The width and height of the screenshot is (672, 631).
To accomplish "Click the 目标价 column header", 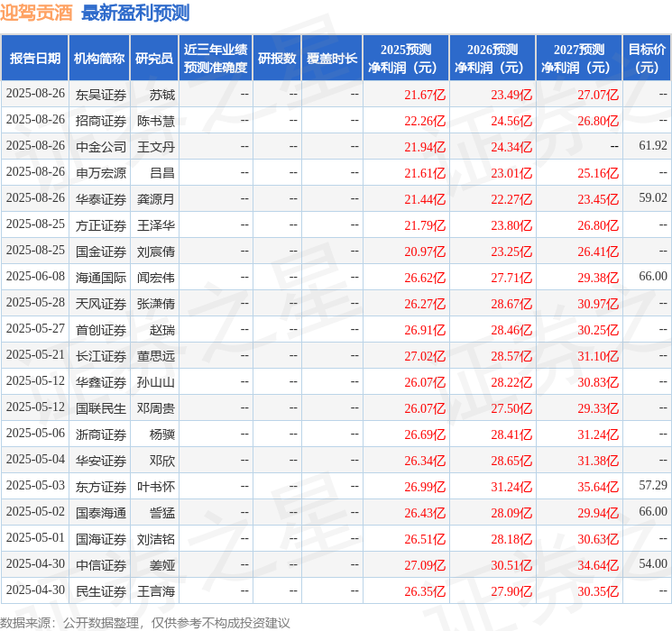I will pyautogui.click(x=647, y=59).
